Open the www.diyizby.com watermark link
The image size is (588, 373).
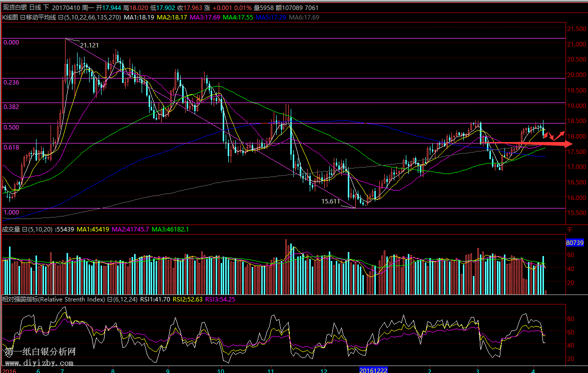(x=40, y=363)
